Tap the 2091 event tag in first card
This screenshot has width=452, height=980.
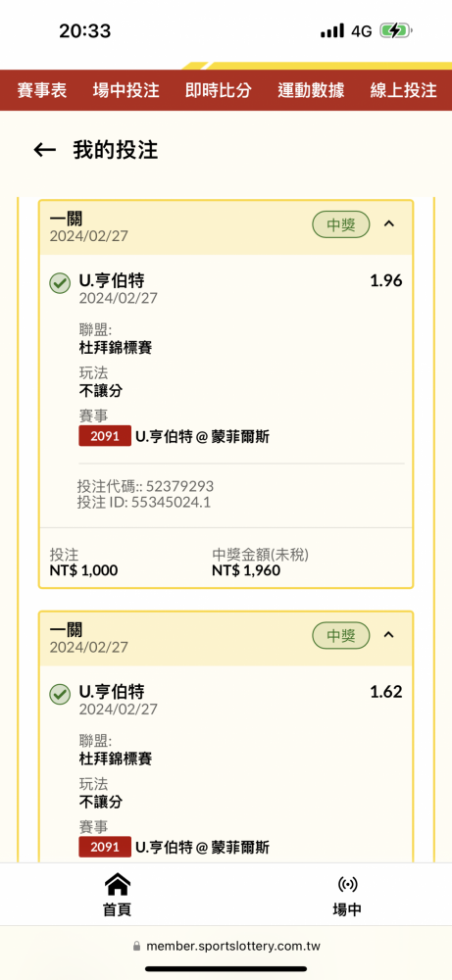point(105,436)
